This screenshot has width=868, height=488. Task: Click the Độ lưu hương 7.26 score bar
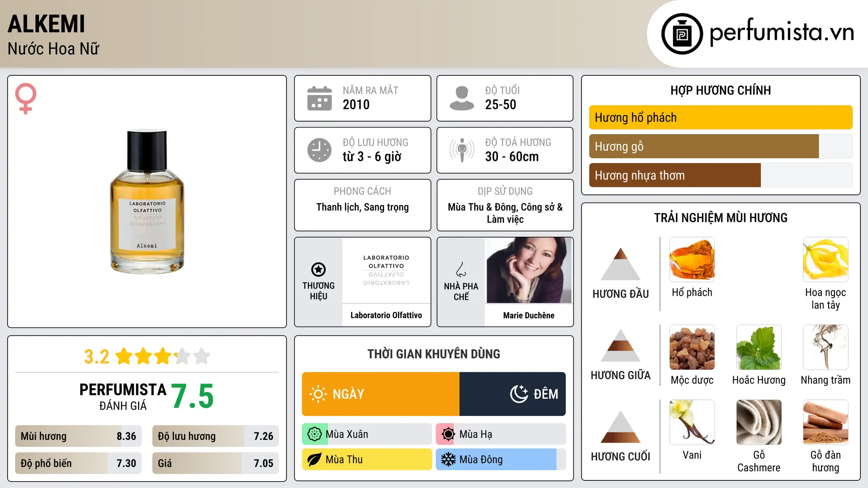pos(215,436)
